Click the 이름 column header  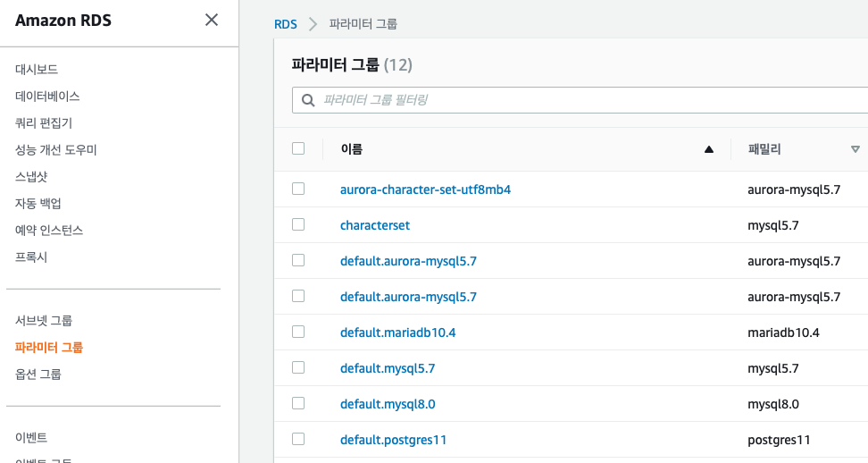[x=352, y=149]
